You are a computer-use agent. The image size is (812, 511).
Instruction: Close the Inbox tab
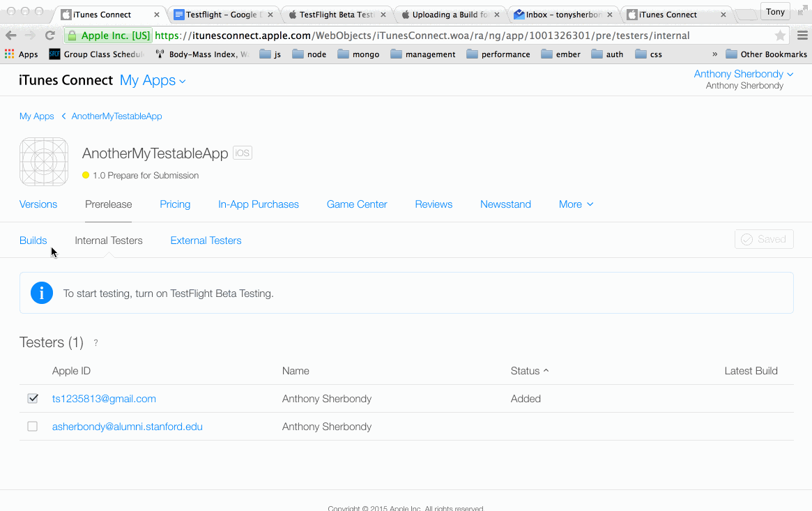point(610,15)
